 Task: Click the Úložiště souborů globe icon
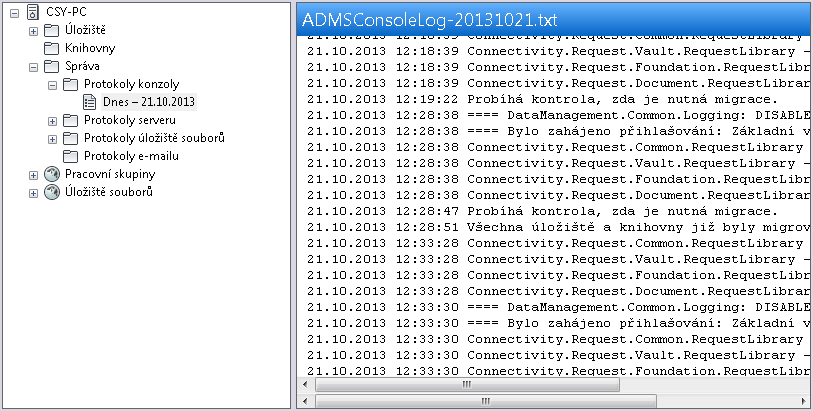tap(52, 192)
